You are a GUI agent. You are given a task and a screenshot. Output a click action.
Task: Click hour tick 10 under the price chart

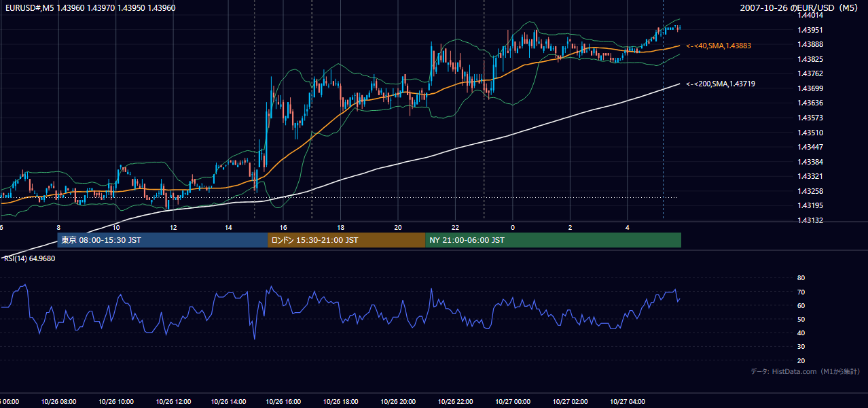pos(116,227)
